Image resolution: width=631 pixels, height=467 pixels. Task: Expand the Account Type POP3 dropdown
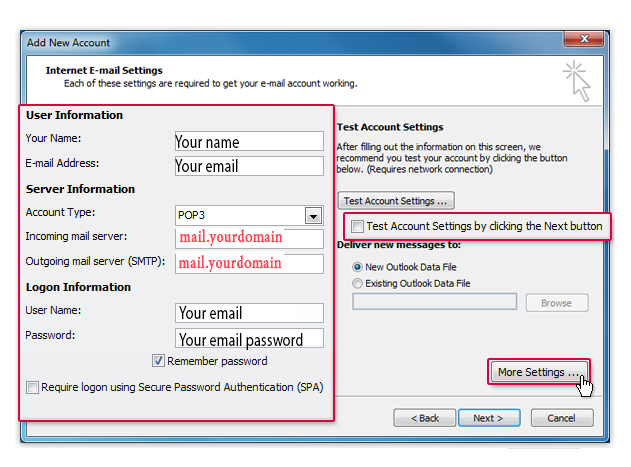point(313,216)
